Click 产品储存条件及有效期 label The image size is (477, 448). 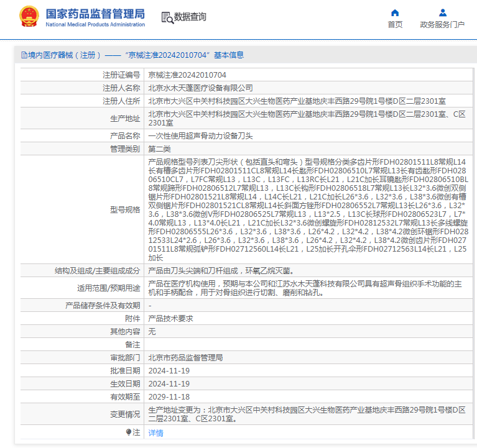[x=103, y=306]
